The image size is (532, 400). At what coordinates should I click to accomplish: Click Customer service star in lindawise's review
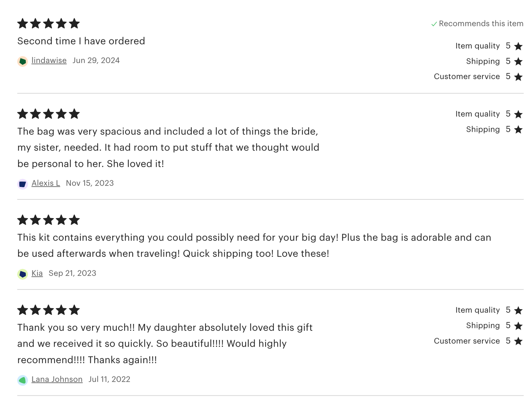518,77
